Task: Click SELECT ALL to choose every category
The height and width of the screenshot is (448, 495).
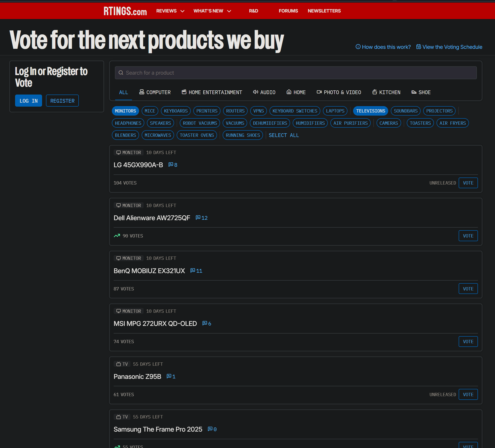Action: tap(284, 135)
